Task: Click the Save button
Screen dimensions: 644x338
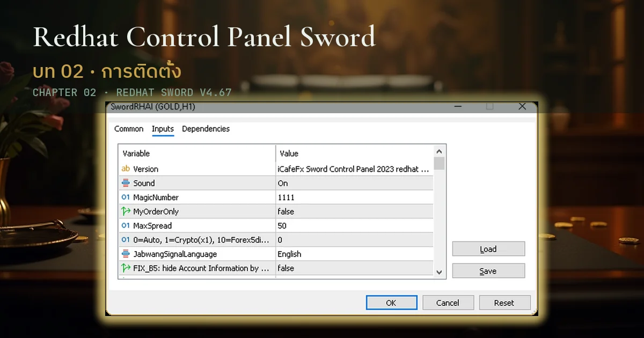Action: click(x=488, y=271)
